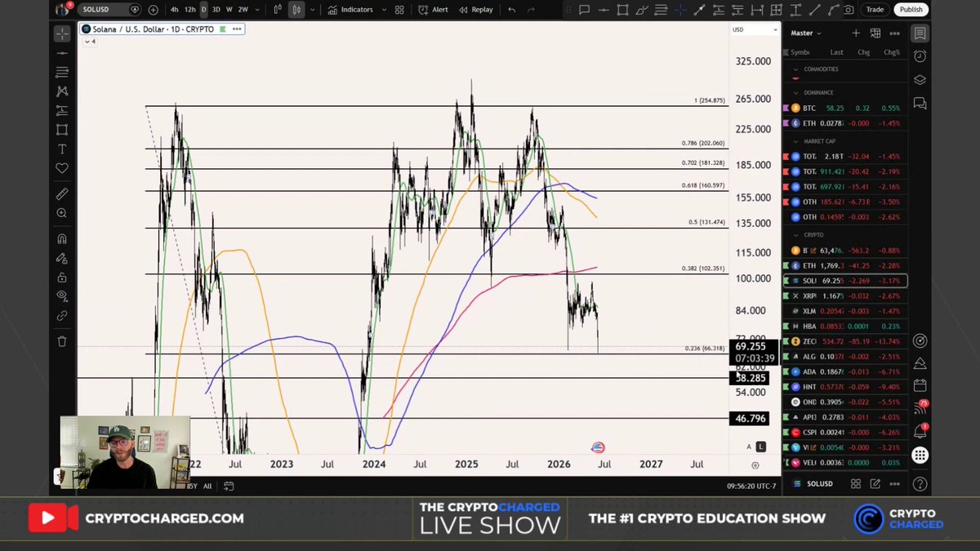
Task: Open the chart legend more options dots
Action: 237,29
